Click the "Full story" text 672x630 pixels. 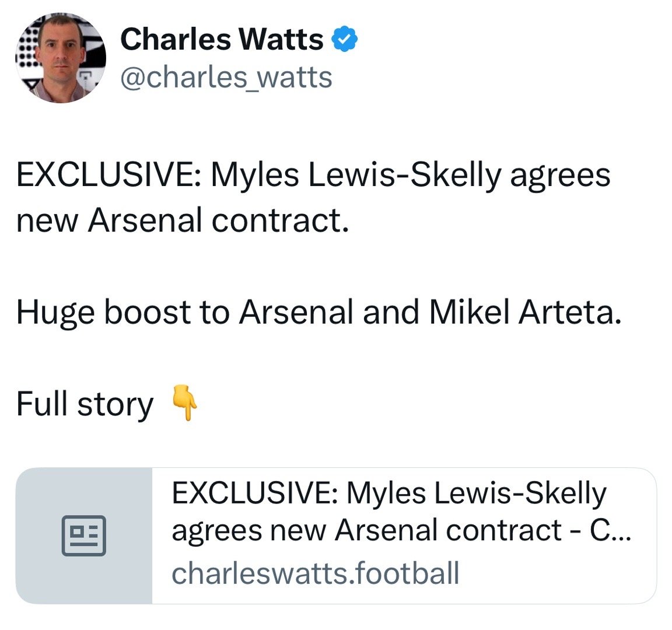85,404
